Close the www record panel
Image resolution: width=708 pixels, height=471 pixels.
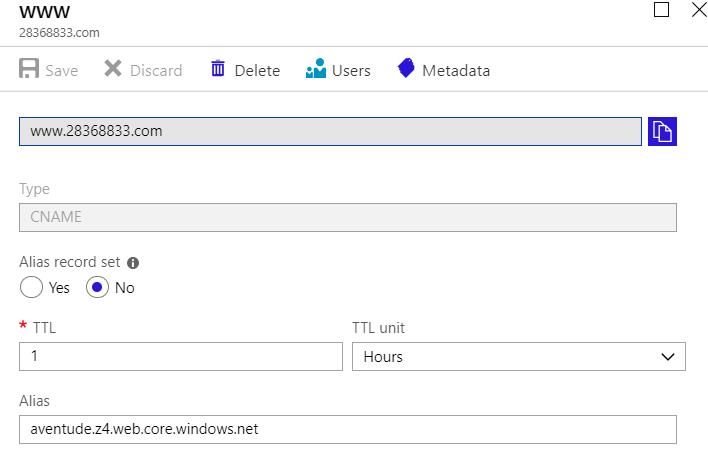698,10
